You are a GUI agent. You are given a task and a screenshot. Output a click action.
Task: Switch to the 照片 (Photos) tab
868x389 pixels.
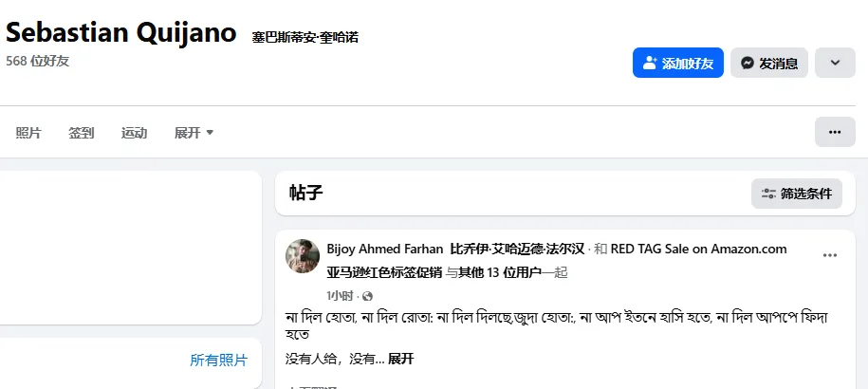[28, 133]
